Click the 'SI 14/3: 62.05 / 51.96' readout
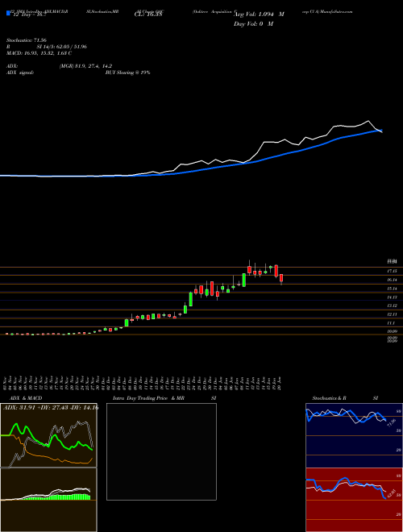Screen dimensions: 403x532 (x=62, y=47)
